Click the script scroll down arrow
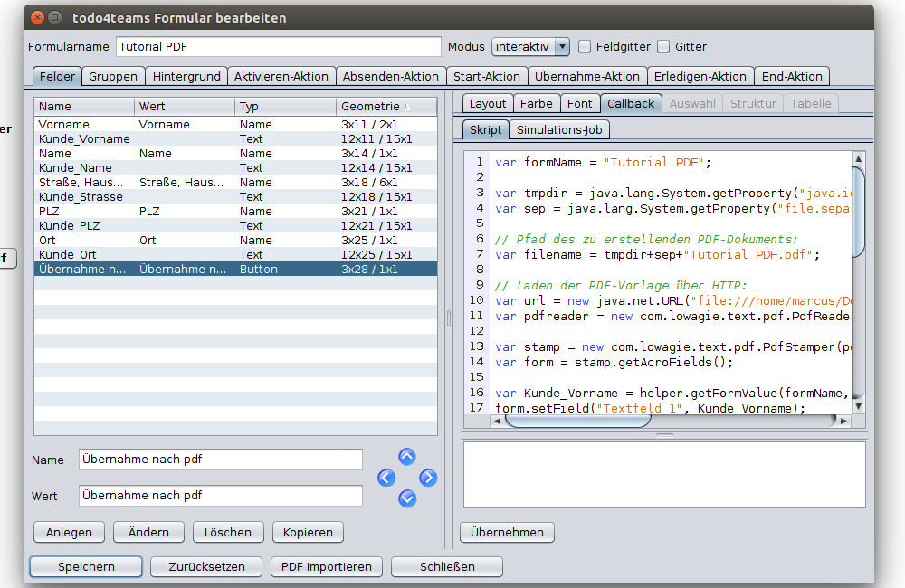 (x=858, y=406)
